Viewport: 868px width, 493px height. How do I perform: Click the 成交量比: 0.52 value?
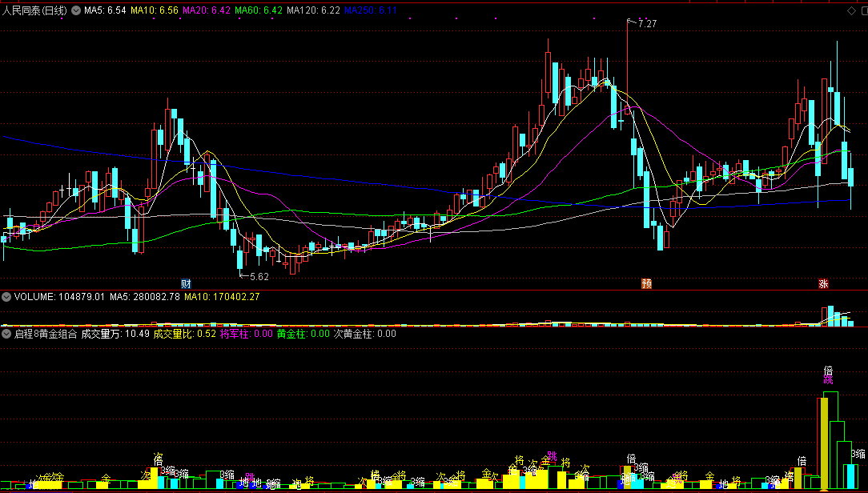coord(185,335)
